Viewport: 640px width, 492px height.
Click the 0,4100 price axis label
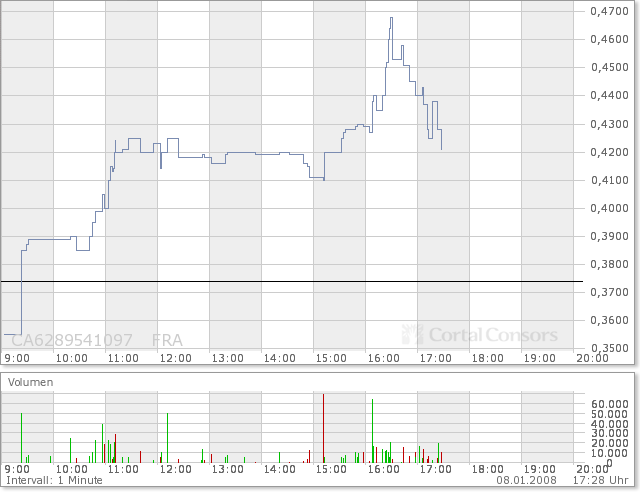point(609,180)
